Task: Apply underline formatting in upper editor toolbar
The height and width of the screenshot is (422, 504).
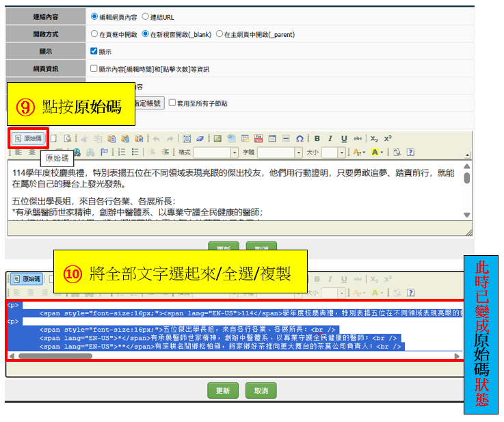Action: click(x=344, y=138)
